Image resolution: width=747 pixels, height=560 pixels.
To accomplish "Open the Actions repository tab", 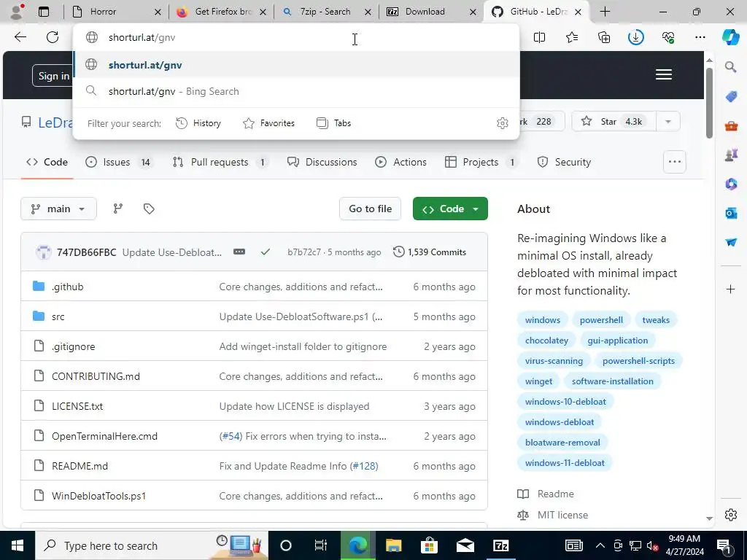I will 400,162.
